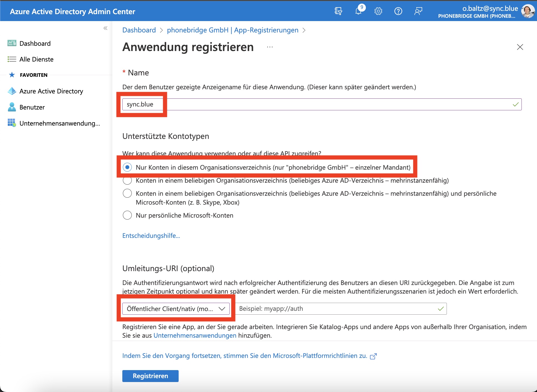
Task: Select Benutzer in the sidebar
Action: pyautogui.click(x=32, y=107)
